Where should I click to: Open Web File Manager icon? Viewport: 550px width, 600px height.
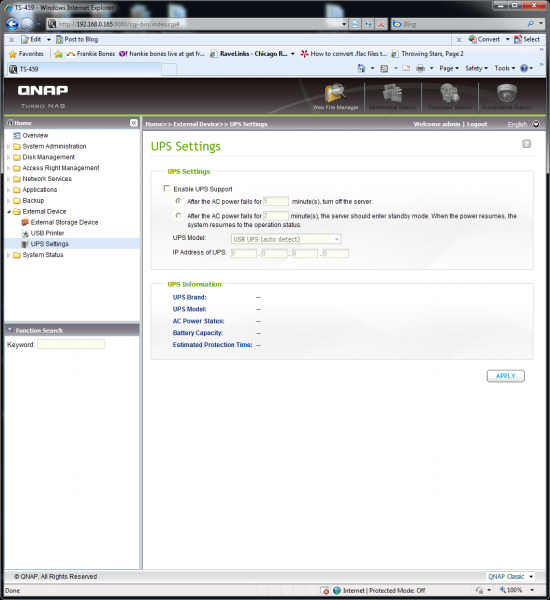click(x=336, y=97)
